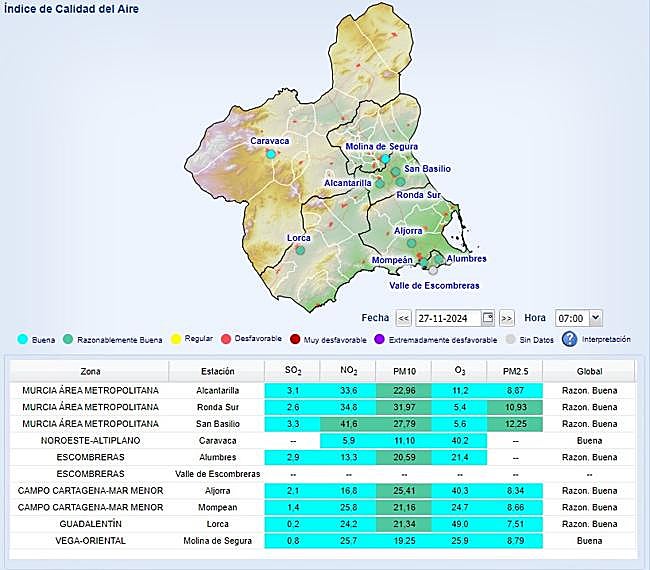This screenshot has width=650, height=570.
Task: Open the Interpretación help icon
Action: pyautogui.click(x=569, y=339)
